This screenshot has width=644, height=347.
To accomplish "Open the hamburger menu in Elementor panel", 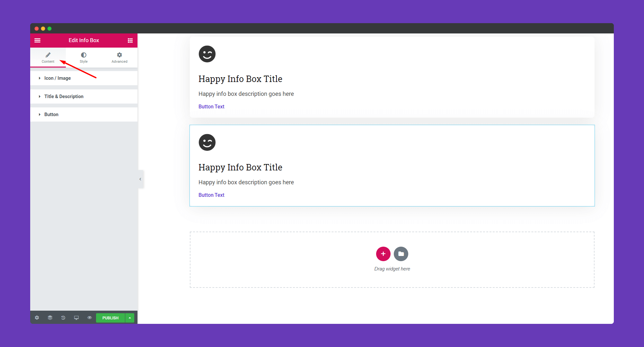I will click(38, 41).
